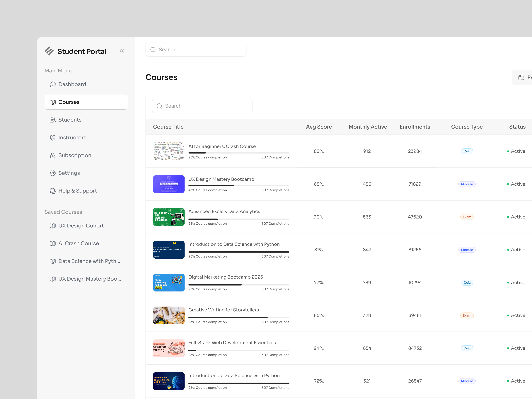This screenshot has width=532, height=399.
Task: Click the Instructors badge icon
Action: pos(53,137)
